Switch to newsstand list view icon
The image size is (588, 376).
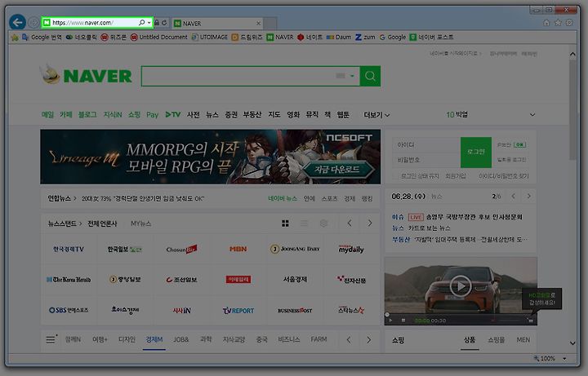(304, 223)
